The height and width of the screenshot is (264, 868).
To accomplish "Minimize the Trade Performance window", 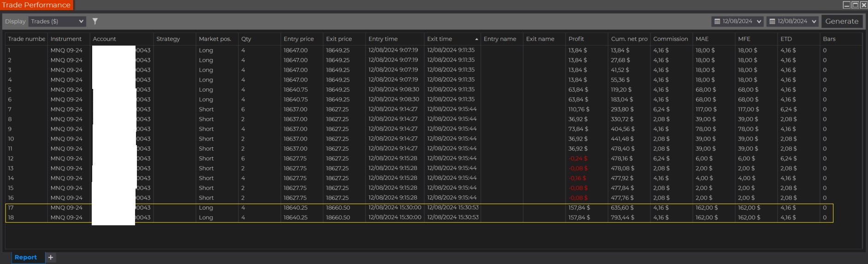I will click(x=846, y=5).
